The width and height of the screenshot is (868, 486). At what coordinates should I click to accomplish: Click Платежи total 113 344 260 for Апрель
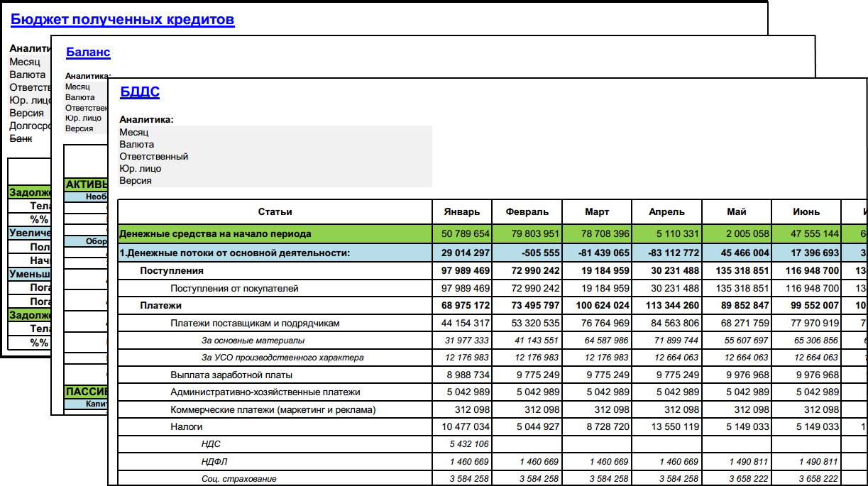tap(672, 305)
